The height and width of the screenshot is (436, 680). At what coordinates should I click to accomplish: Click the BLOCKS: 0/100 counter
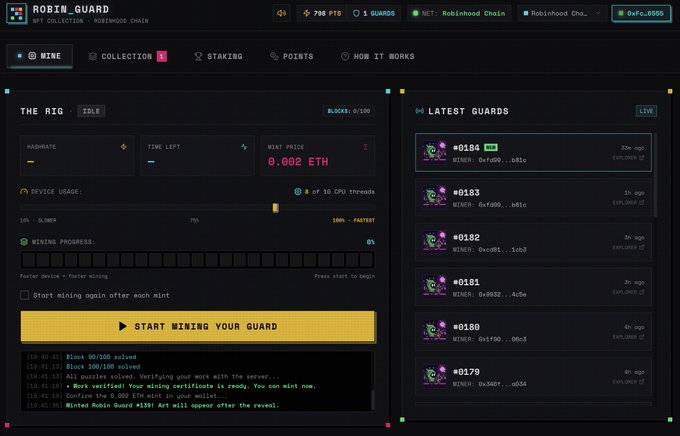click(x=349, y=111)
